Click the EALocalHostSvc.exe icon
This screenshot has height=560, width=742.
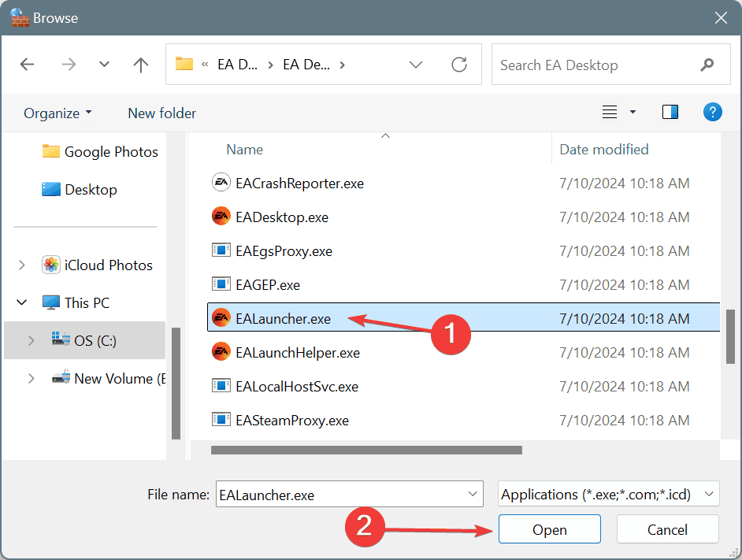coord(221,386)
